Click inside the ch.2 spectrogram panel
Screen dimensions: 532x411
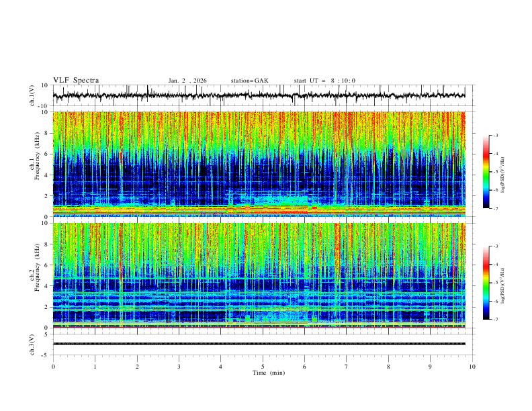259,275
